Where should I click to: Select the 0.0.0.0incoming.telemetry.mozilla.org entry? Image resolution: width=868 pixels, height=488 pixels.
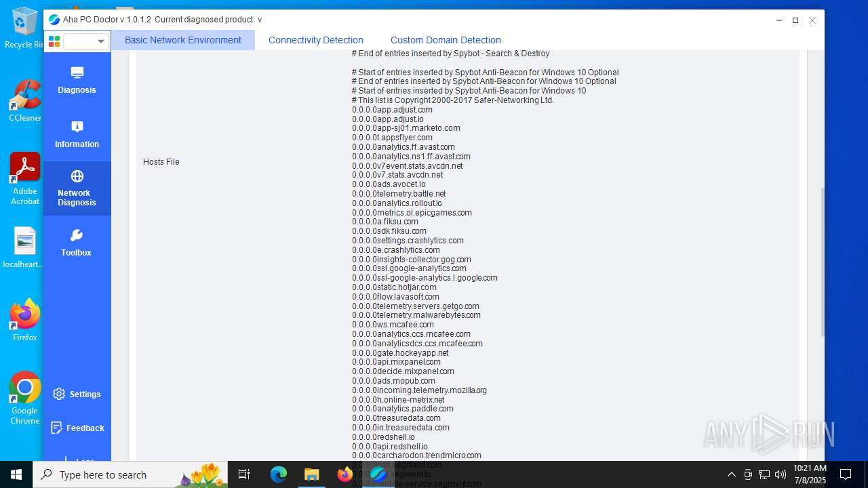point(419,390)
